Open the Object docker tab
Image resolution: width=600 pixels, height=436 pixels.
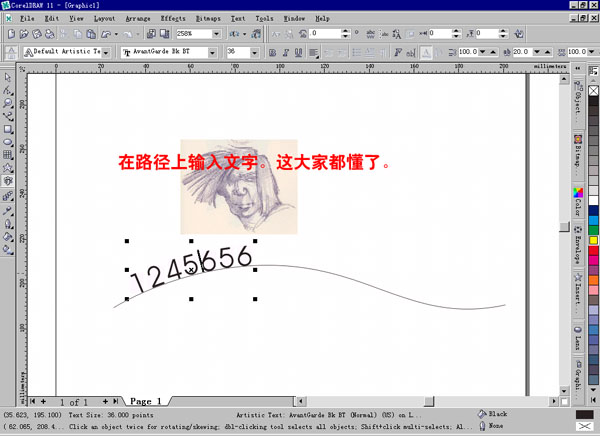tap(578, 102)
